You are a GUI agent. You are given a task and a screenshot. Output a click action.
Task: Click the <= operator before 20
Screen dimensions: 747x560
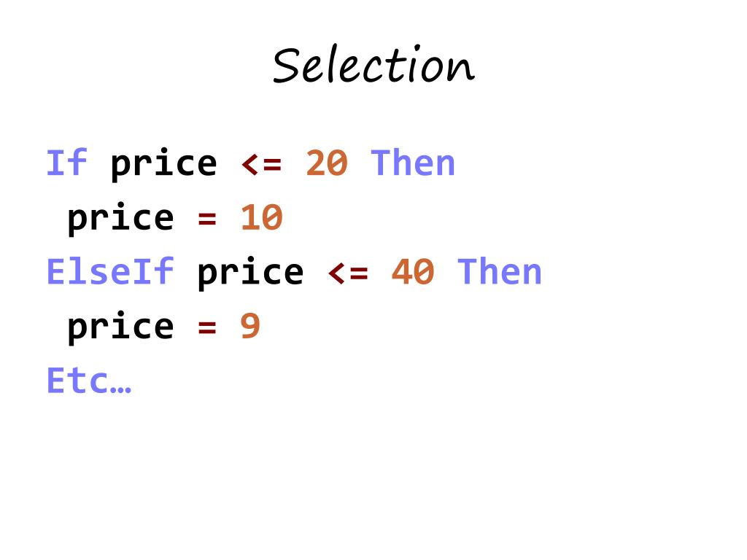(x=260, y=164)
